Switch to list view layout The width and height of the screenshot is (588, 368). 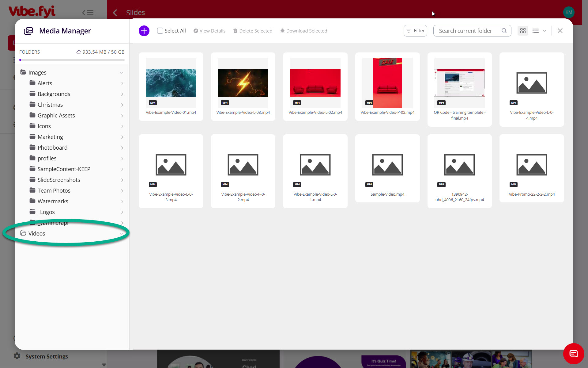(535, 31)
